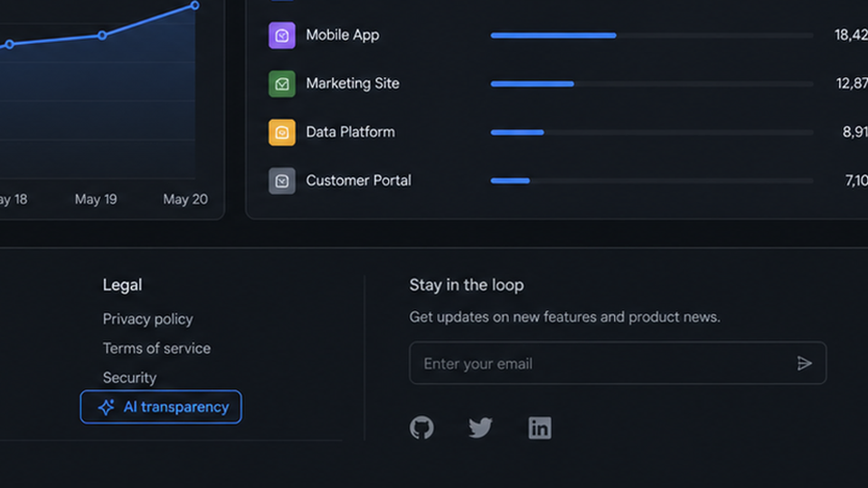Select the Marketing Site label
Screen dimensions: 868x488
pos(353,83)
